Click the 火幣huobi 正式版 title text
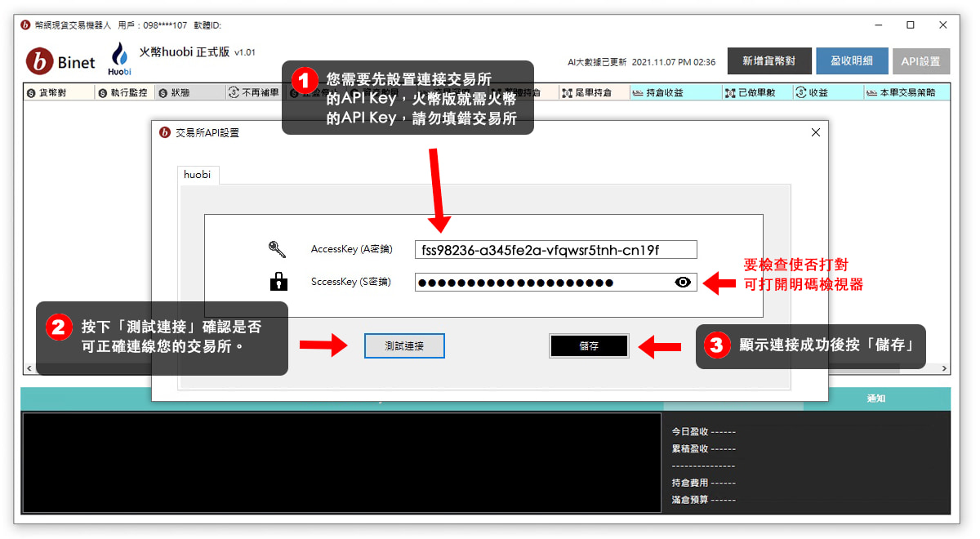This screenshot has height=539, width=980. [185, 51]
